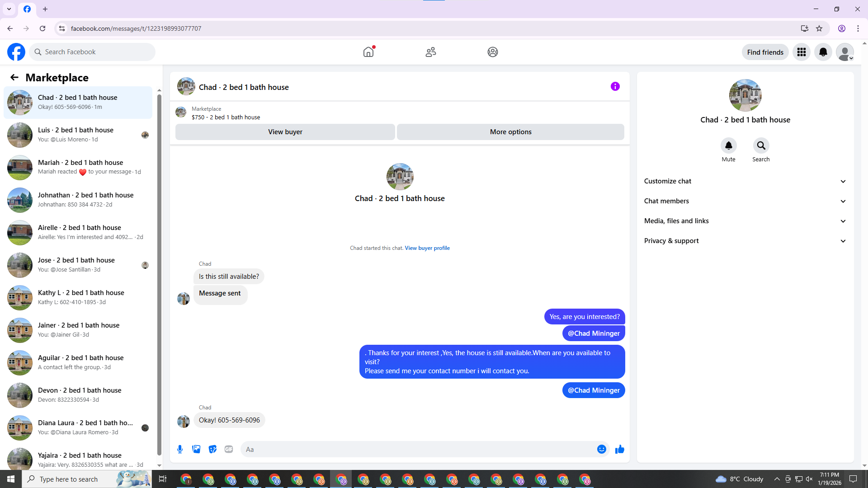Open the Kathy L 2 bed 1 bath house chat

click(78, 297)
